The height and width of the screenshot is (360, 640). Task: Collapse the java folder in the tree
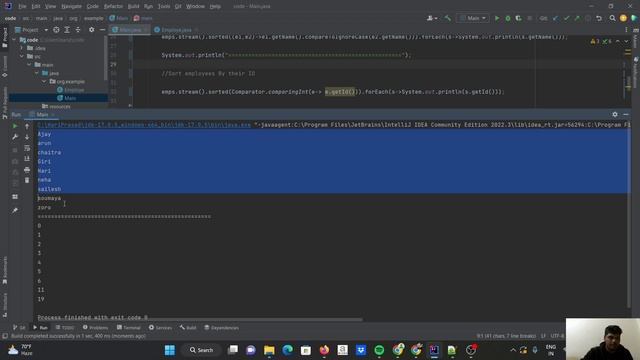click(37, 73)
